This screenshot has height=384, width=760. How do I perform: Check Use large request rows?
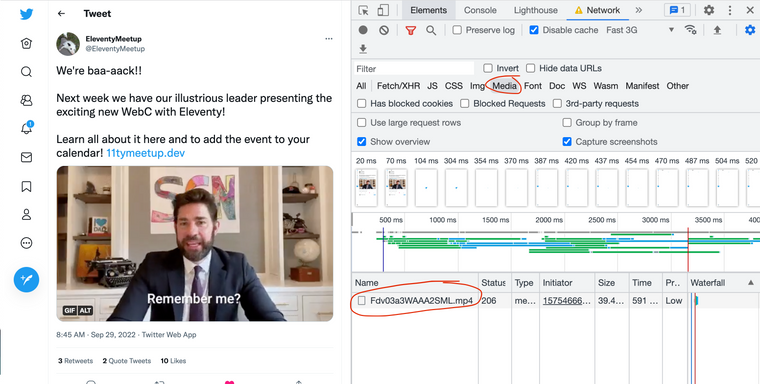coord(362,123)
